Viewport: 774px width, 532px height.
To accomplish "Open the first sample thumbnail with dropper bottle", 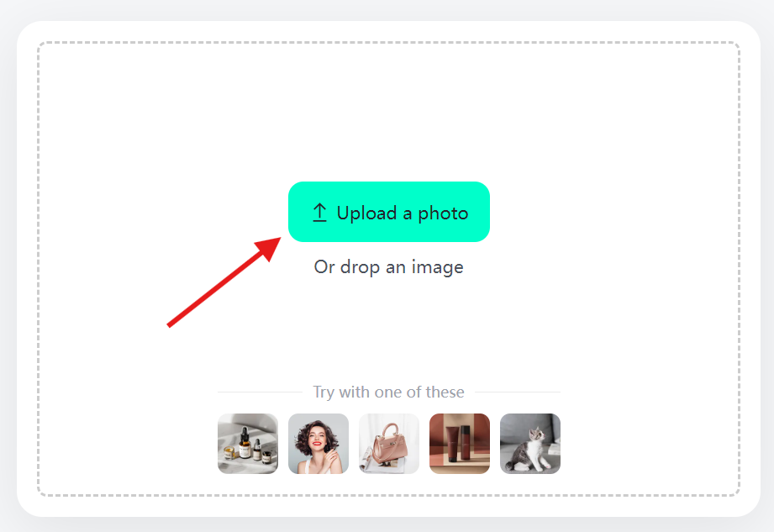I will pos(248,444).
